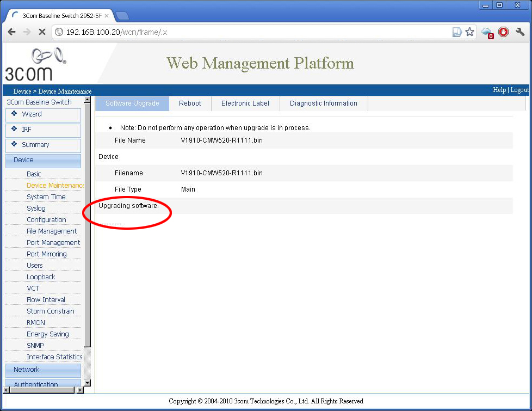
Task: Open the page reader icon in address bar
Action: tap(457, 32)
